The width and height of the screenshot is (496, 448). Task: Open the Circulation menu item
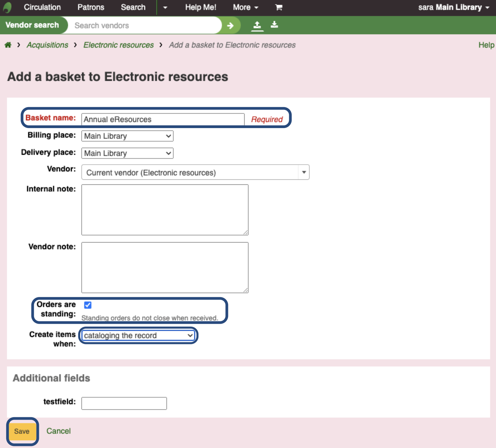(42, 7)
